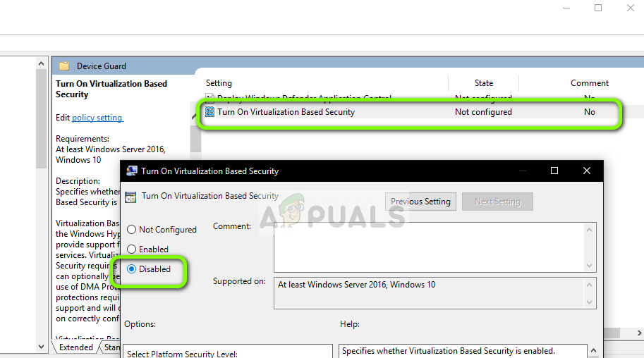This screenshot has width=644, height=358.
Task: Click inside the Comment text box
Action: (x=429, y=247)
